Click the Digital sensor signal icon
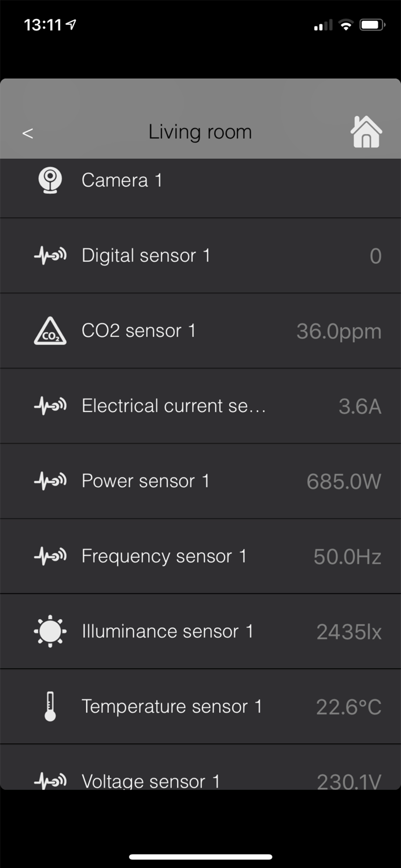Screen dimensions: 401x868 click(x=50, y=255)
